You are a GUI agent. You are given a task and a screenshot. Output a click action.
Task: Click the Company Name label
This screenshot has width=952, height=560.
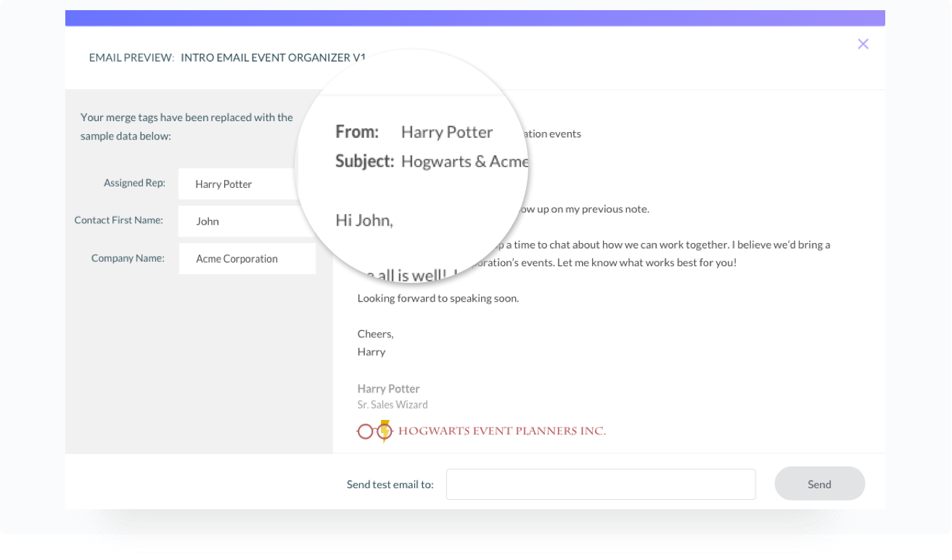(x=128, y=258)
